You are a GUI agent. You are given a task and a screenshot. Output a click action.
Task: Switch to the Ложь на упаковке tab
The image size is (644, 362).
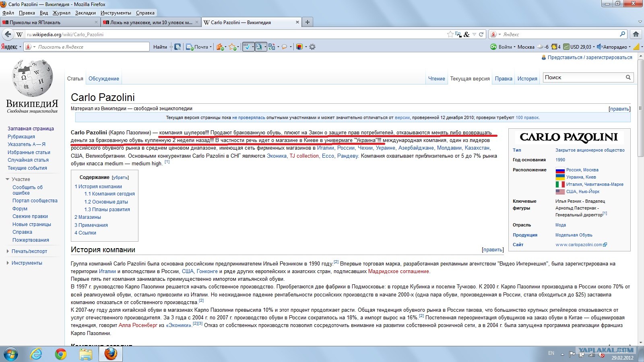[151, 23]
